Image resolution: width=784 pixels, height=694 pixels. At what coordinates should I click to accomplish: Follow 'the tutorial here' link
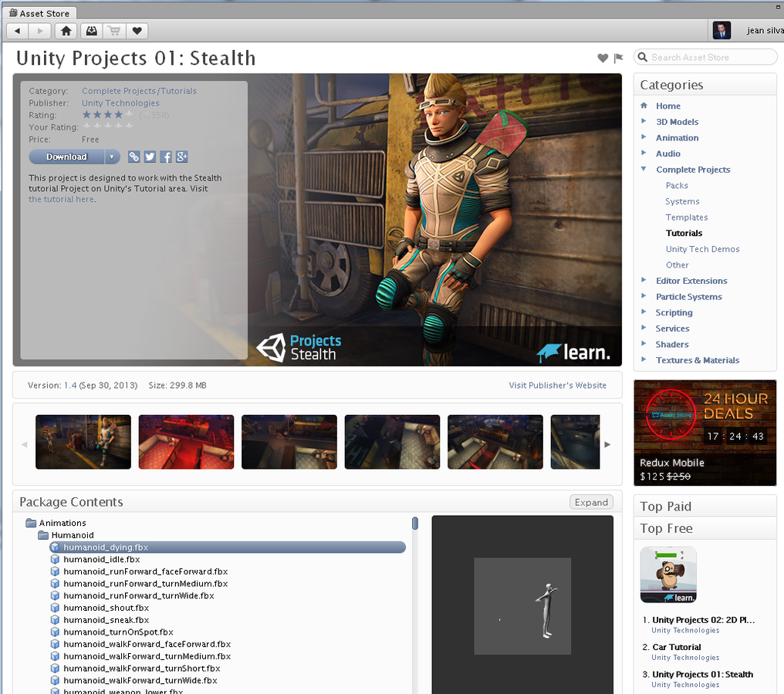pyautogui.click(x=62, y=200)
